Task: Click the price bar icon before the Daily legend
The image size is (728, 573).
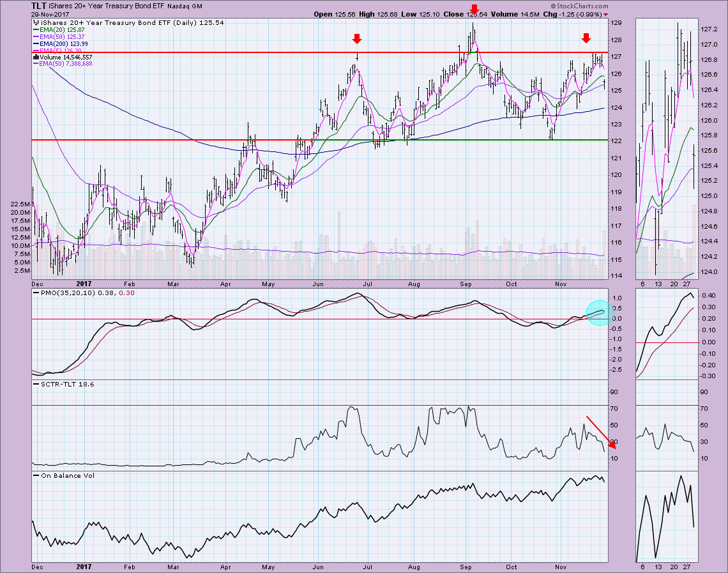Action: click(36, 22)
